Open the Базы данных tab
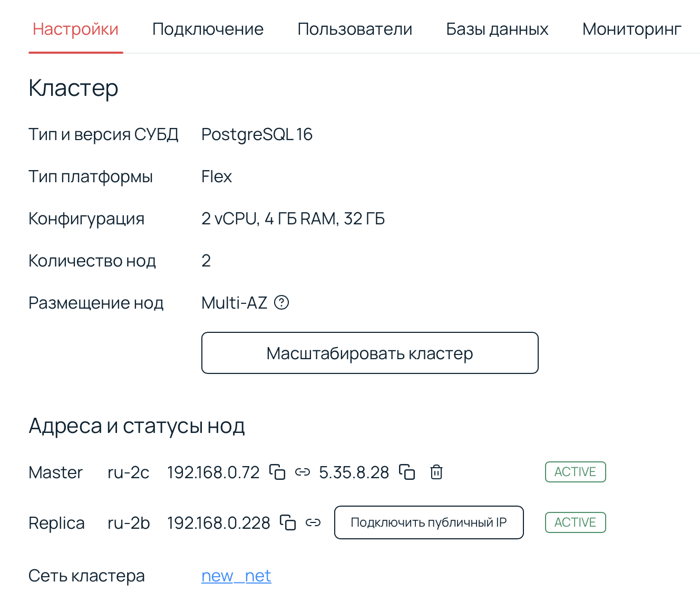Image resolution: width=700 pixels, height=612 pixels. pyautogui.click(x=497, y=29)
